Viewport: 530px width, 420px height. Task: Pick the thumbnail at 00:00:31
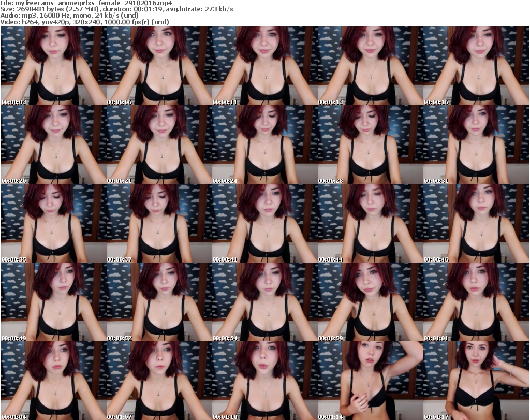476,144
